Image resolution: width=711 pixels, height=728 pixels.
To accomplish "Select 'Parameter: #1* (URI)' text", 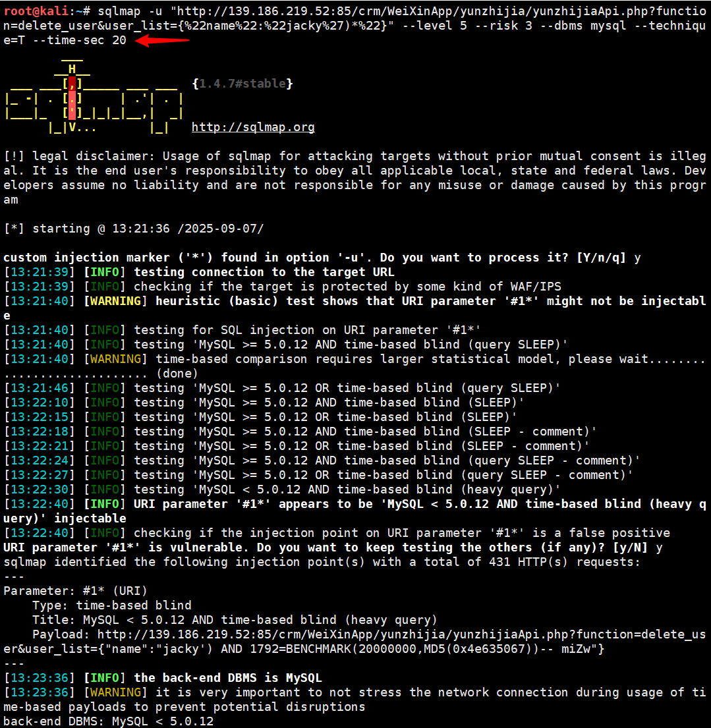I will (75, 590).
